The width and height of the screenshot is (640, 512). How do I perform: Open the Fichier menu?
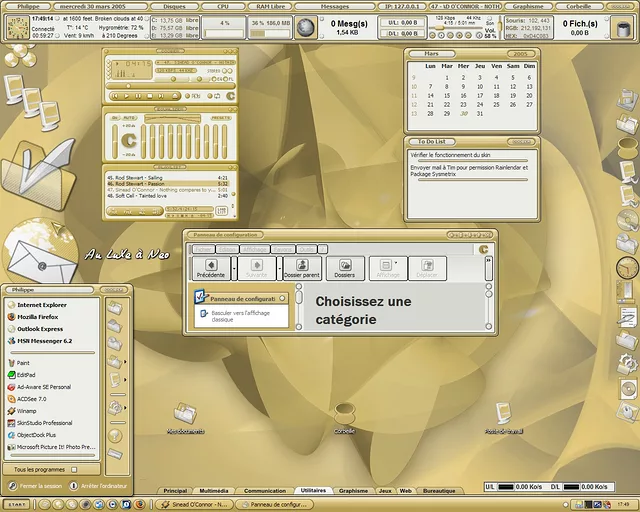tap(203, 248)
